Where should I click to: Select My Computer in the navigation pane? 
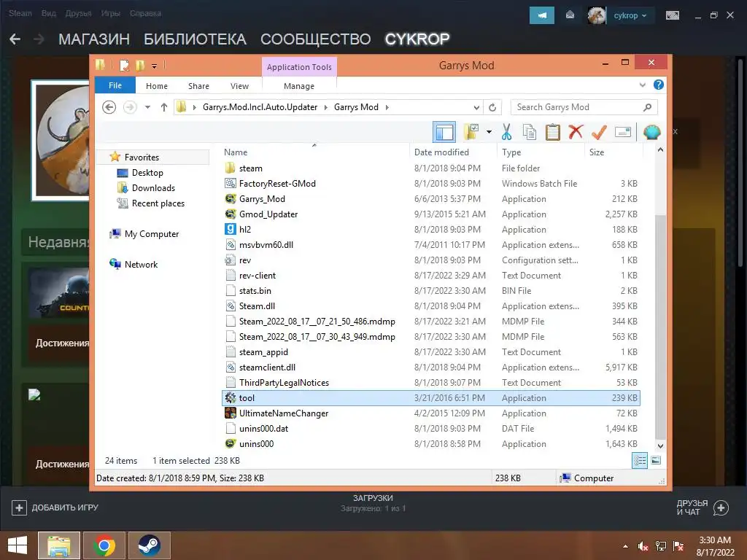tap(152, 234)
